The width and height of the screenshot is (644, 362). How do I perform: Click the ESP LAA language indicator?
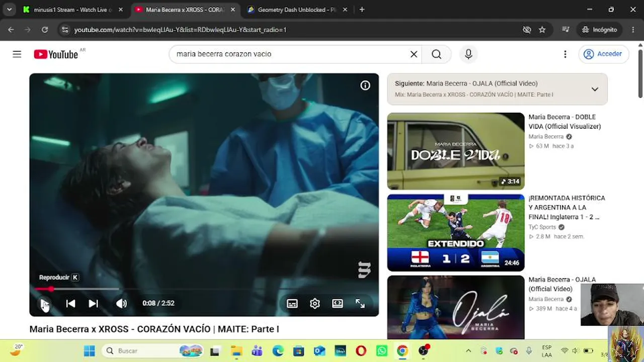[x=547, y=351]
